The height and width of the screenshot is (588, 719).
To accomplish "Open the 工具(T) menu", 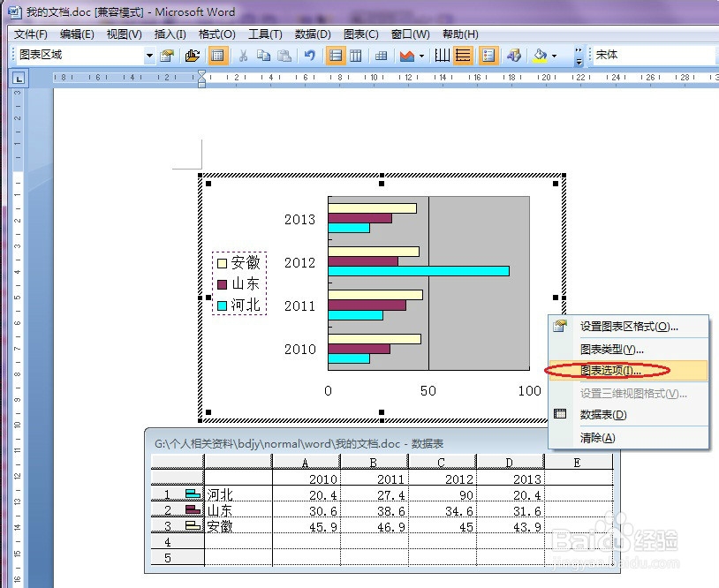I will [x=265, y=34].
